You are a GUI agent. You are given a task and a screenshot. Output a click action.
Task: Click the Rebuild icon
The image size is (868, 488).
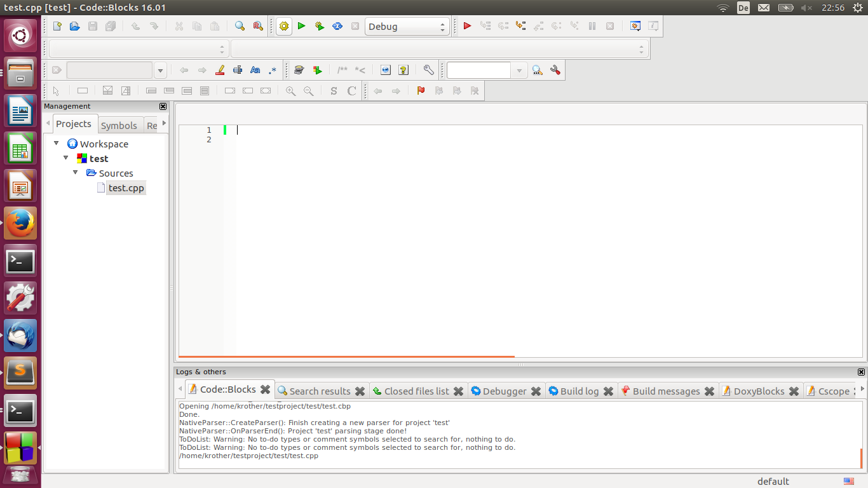[337, 26]
